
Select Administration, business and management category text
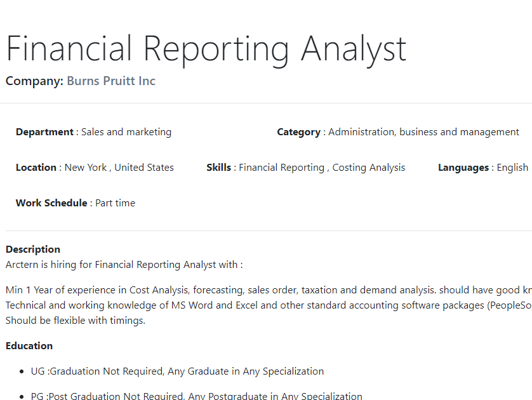tap(423, 132)
